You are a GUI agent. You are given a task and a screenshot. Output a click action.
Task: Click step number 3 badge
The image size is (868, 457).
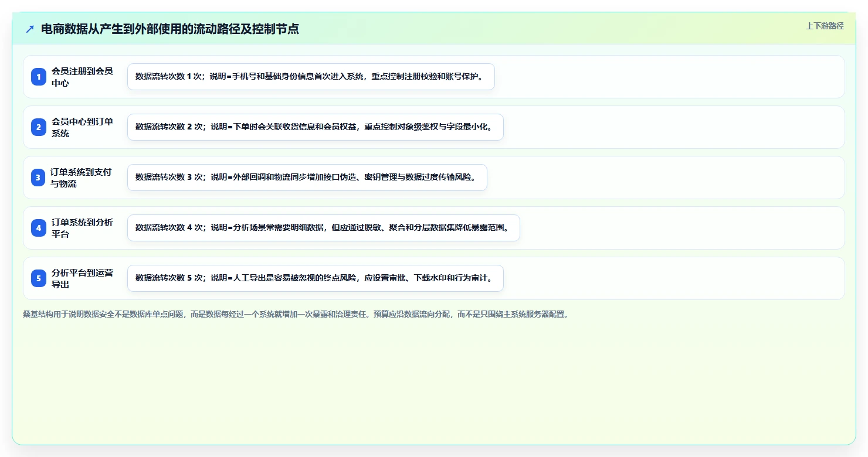click(39, 178)
